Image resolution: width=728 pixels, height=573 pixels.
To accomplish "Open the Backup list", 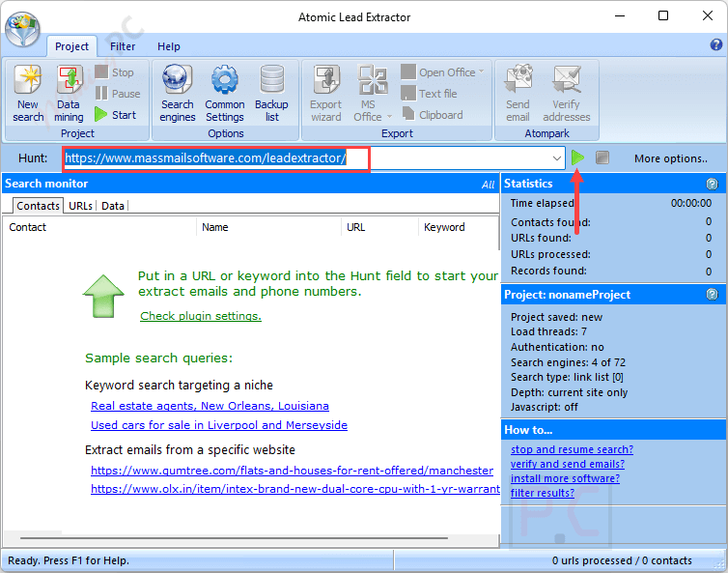I will [271, 94].
